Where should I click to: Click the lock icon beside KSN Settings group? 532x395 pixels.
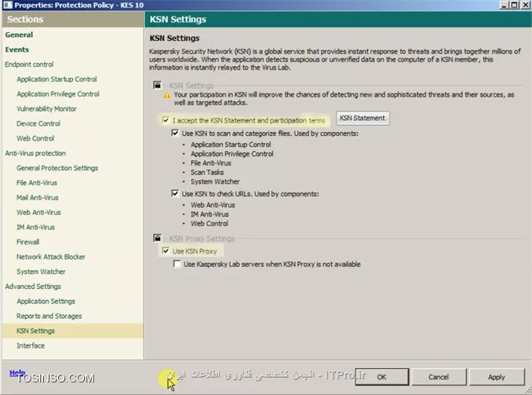coord(157,85)
